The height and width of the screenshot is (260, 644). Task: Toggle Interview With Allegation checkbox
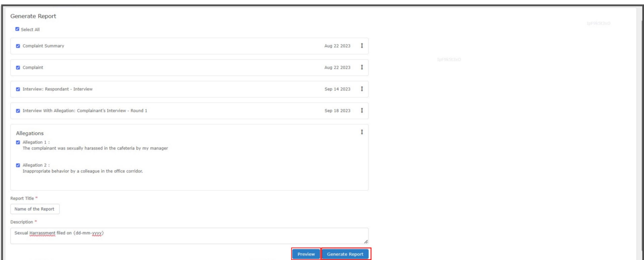coord(18,111)
